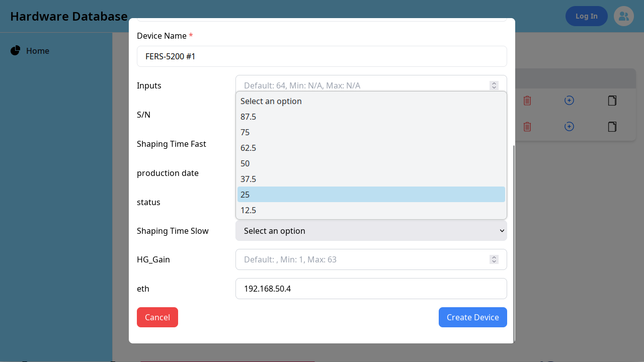Focus the Device Name input field

[x=322, y=56]
